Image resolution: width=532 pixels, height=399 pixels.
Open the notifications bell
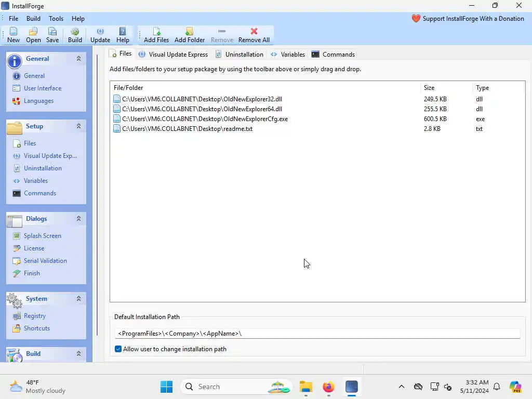(497, 387)
